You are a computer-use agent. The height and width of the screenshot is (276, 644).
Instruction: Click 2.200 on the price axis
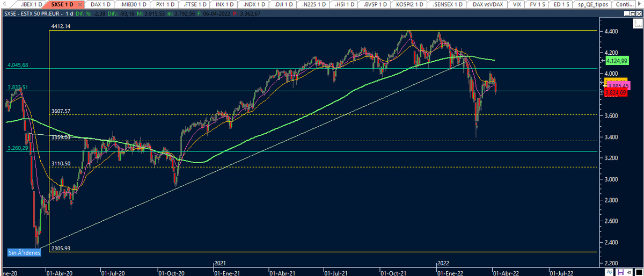[611, 263]
